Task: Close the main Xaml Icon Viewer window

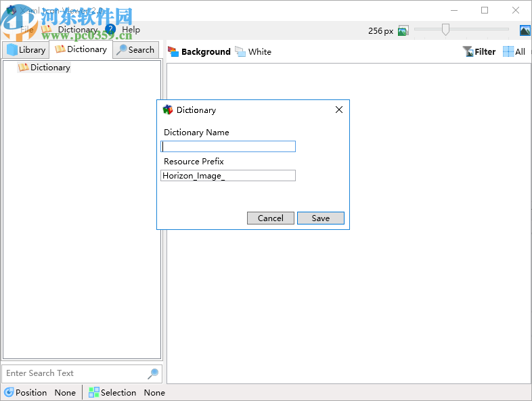Action: tap(515, 10)
